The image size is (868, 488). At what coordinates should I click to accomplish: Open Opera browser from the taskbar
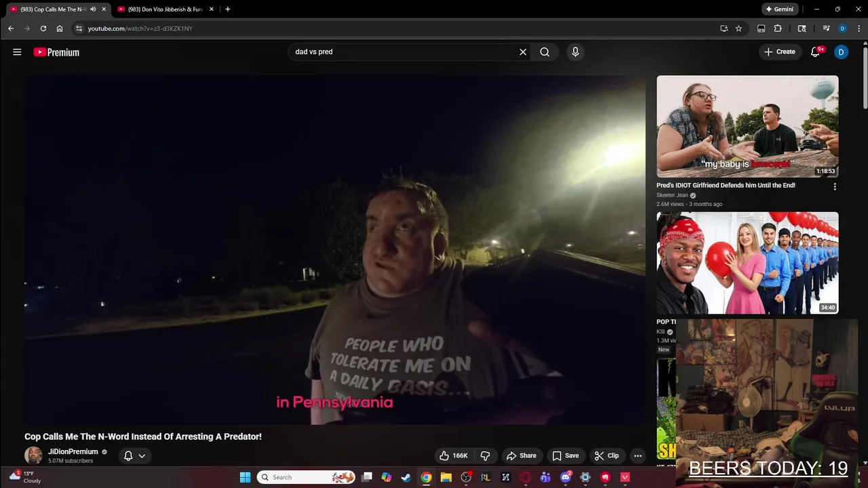point(526,477)
